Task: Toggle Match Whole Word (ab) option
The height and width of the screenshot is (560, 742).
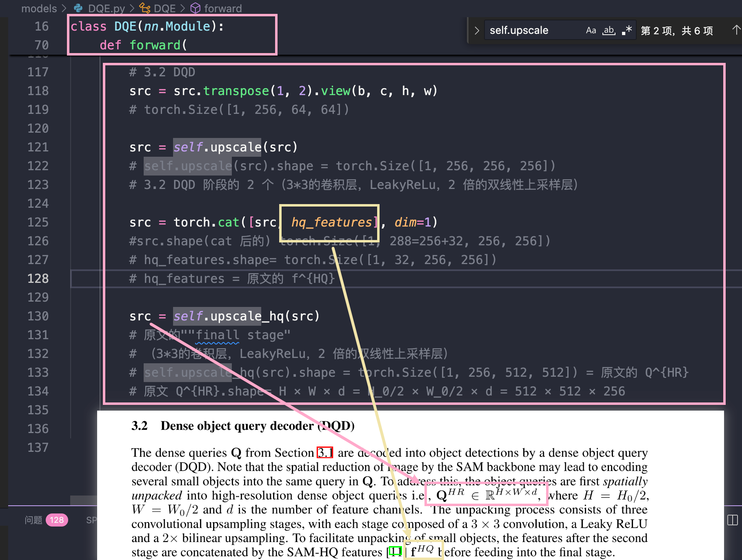Action: click(x=609, y=31)
